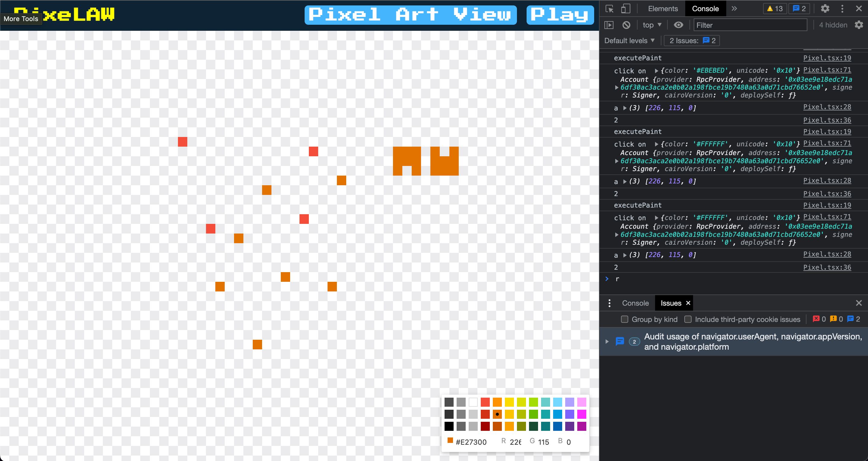Pick the light pink palette swatch
868x461 pixels.
click(581, 402)
